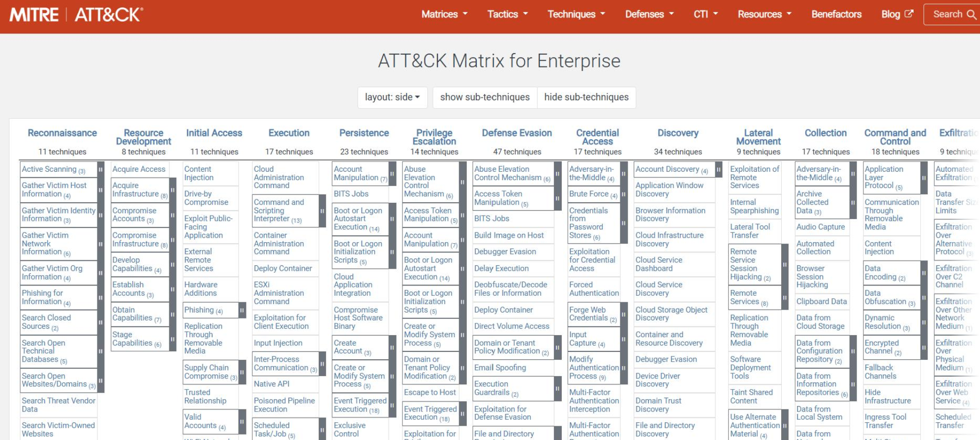Expand sub-techniques handle beside Brute Force
The image size is (980, 440).
pos(623,194)
